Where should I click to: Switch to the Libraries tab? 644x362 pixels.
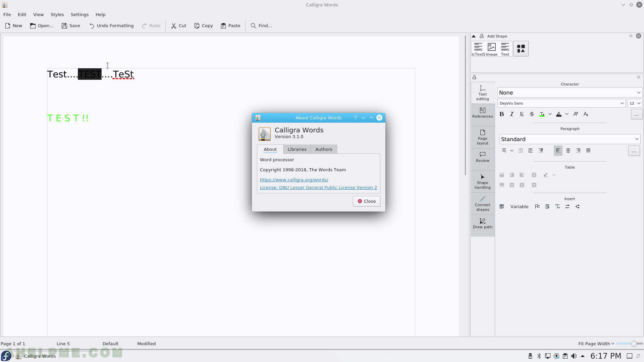coord(297,149)
